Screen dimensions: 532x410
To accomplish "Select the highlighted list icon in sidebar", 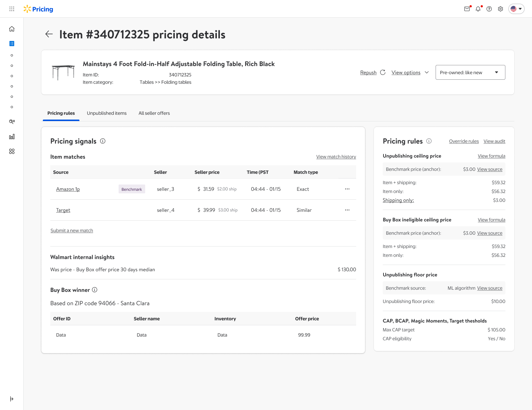I will point(12,44).
